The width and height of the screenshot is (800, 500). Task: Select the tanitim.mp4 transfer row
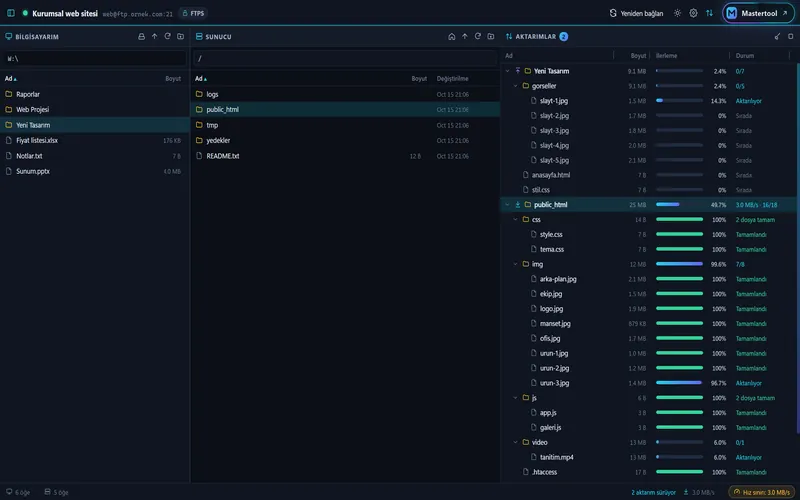[x=648, y=457]
